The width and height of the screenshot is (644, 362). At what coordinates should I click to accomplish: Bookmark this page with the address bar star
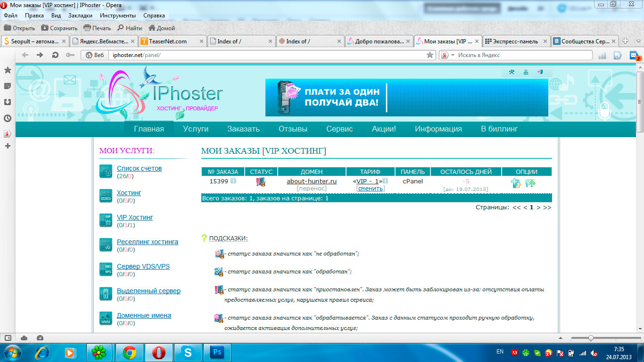tap(430, 55)
